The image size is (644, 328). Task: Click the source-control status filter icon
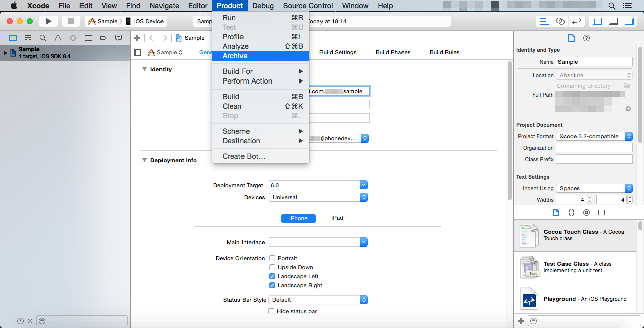pyautogui.click(x=30, y=321)
